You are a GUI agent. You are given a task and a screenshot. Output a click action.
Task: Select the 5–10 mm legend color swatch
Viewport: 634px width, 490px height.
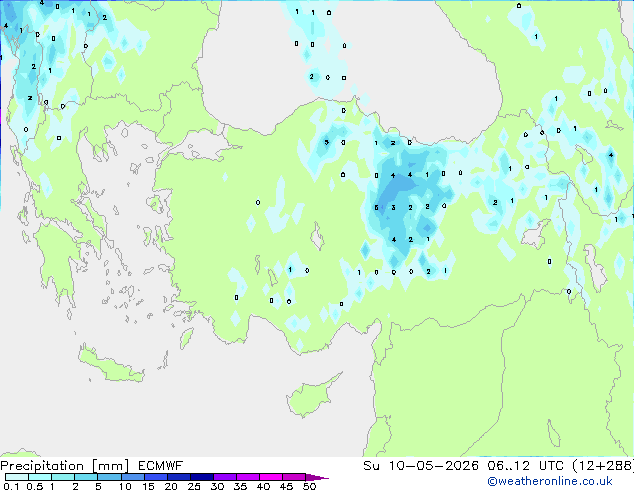(x=109, y=477)
